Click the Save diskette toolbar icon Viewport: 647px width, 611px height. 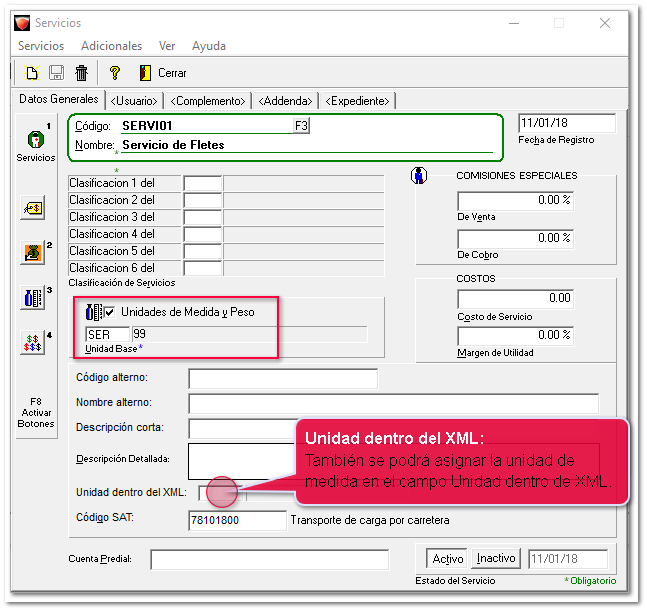click(x=57, y=73)
